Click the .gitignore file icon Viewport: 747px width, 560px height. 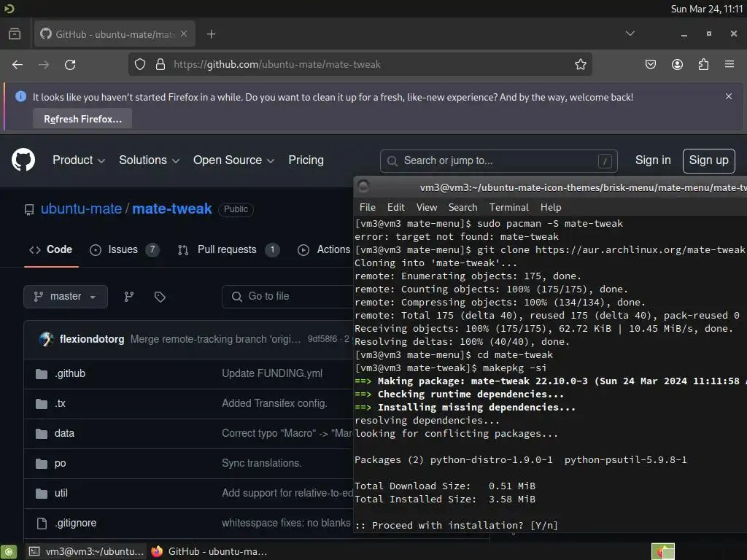(x=42, y=524)
